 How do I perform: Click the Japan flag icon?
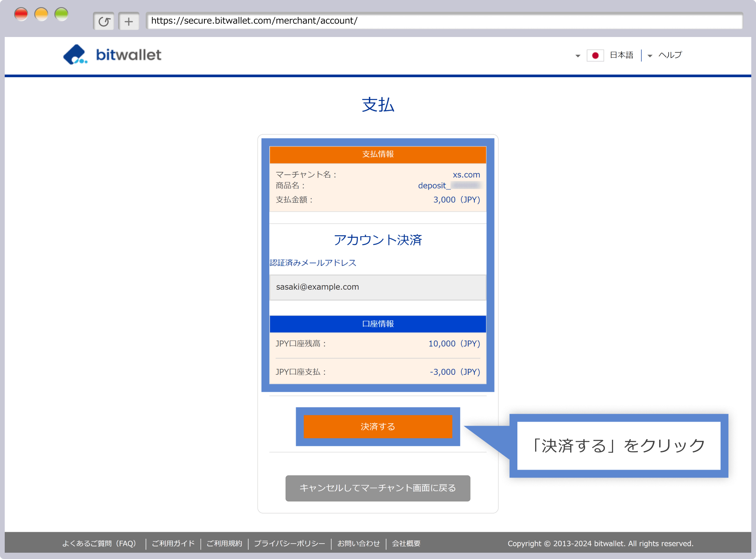click(595, 56)
